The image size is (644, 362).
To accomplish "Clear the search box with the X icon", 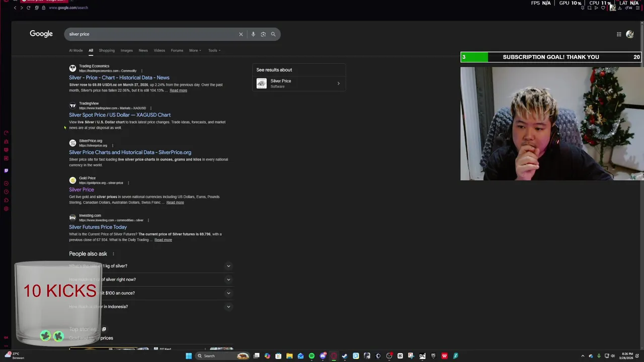I will (x=240, y=34).
